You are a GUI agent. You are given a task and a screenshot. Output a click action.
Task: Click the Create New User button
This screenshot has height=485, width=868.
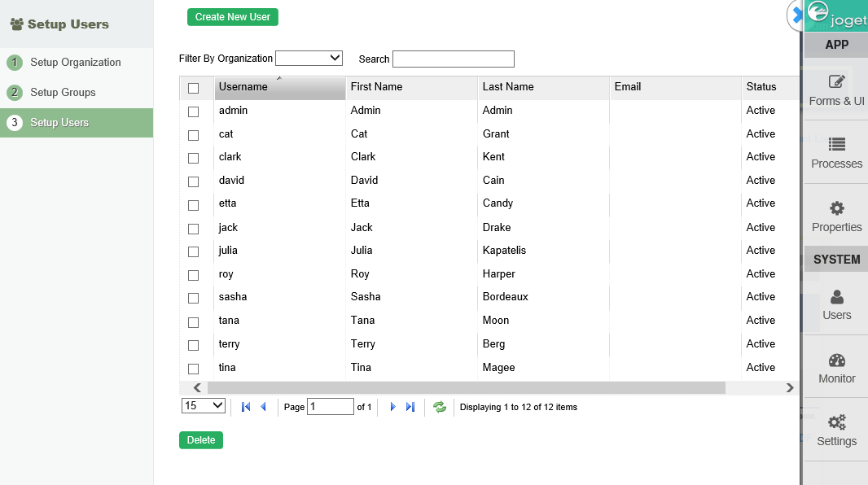233,17
